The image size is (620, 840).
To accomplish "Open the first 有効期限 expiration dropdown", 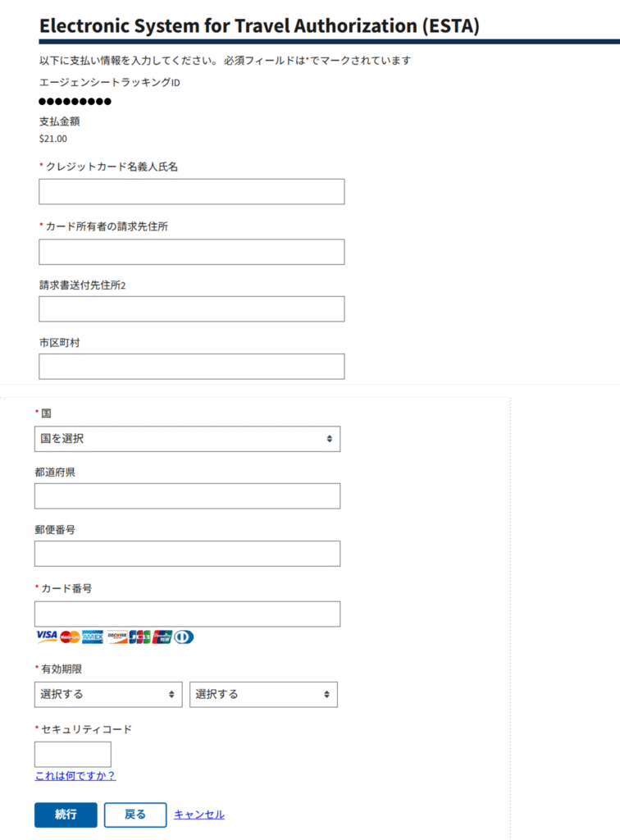I will tap(108, 694).
